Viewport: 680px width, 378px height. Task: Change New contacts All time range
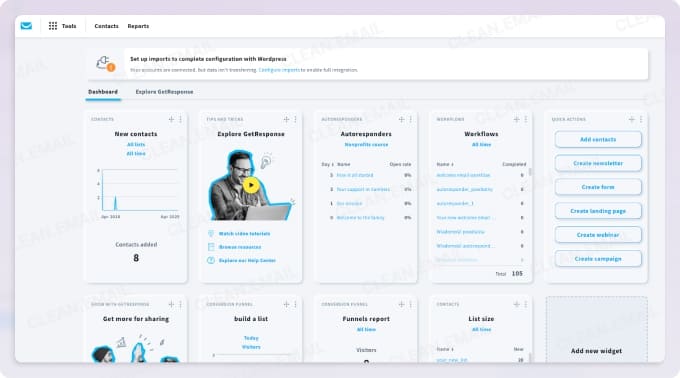coord(136,153)
